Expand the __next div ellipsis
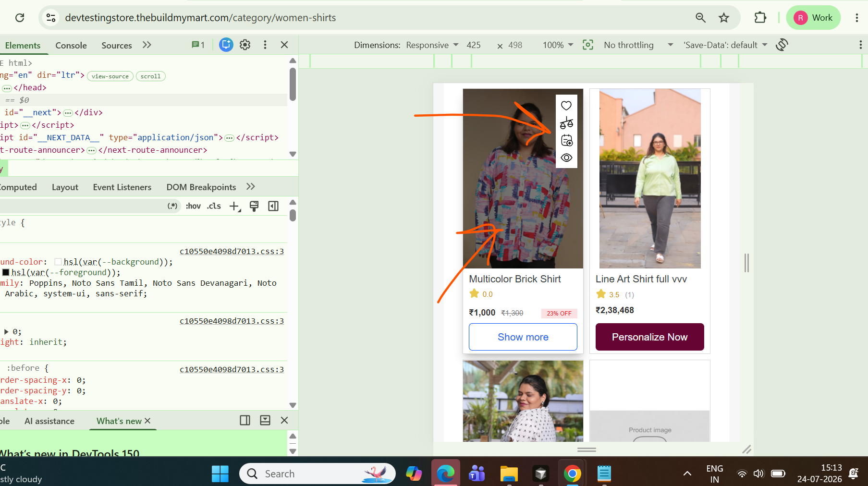Image resolution: width=868 pixels, height=486 pixels. pyautogui.click(x=68, y=113)
